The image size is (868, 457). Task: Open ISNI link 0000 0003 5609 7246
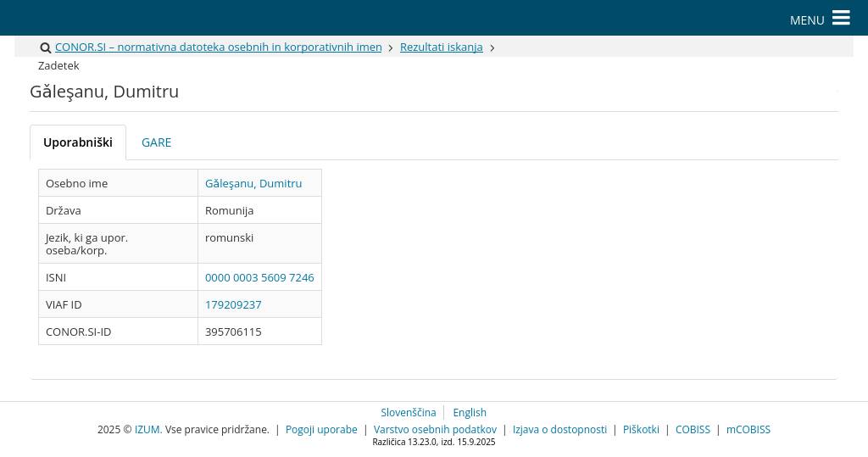(x=259, y=277)
